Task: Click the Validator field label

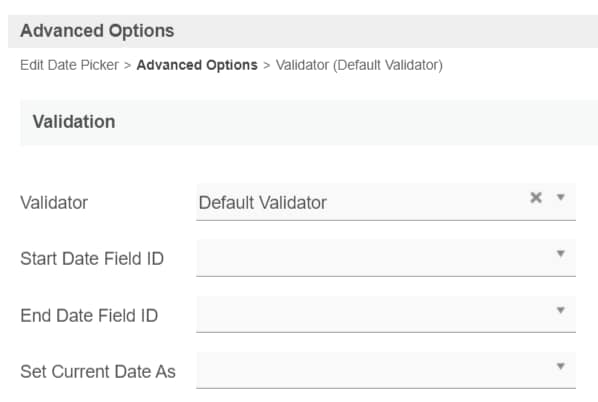Action: [x=54, y=203]
